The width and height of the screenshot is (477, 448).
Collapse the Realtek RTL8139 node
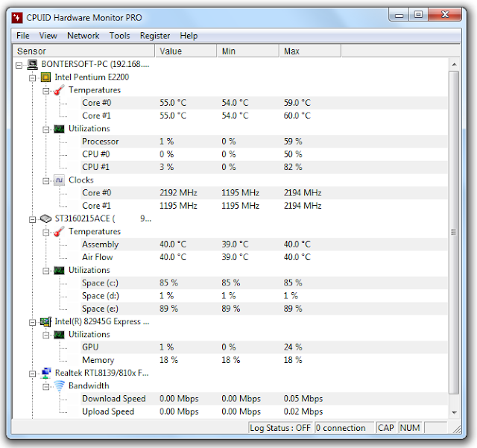coord(32,373)
